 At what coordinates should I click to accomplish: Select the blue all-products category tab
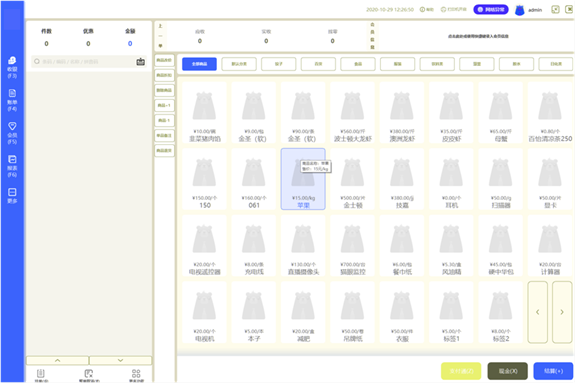[199, 64]
